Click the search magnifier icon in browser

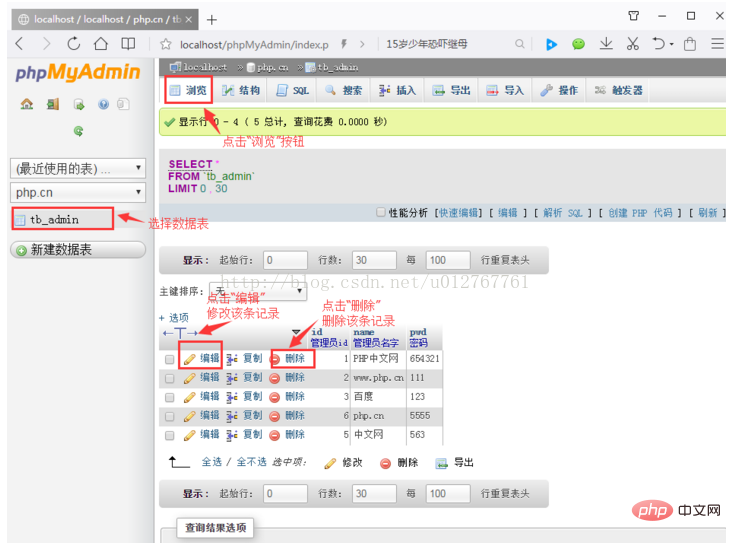coord(519,44)
